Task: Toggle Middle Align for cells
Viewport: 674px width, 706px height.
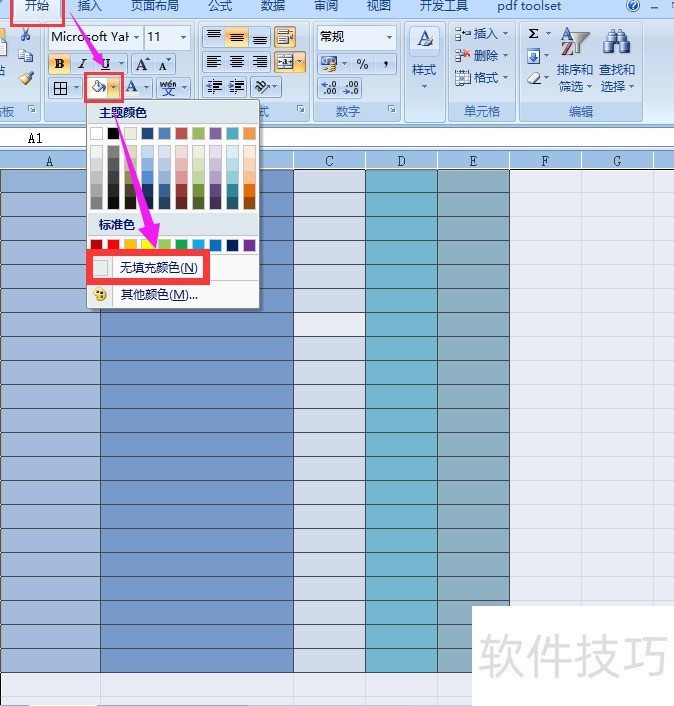Action: point(236,37)
